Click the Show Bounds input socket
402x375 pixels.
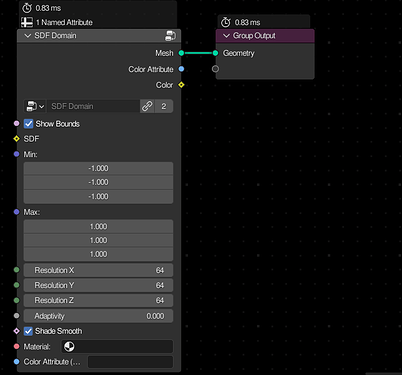point(17,124)
